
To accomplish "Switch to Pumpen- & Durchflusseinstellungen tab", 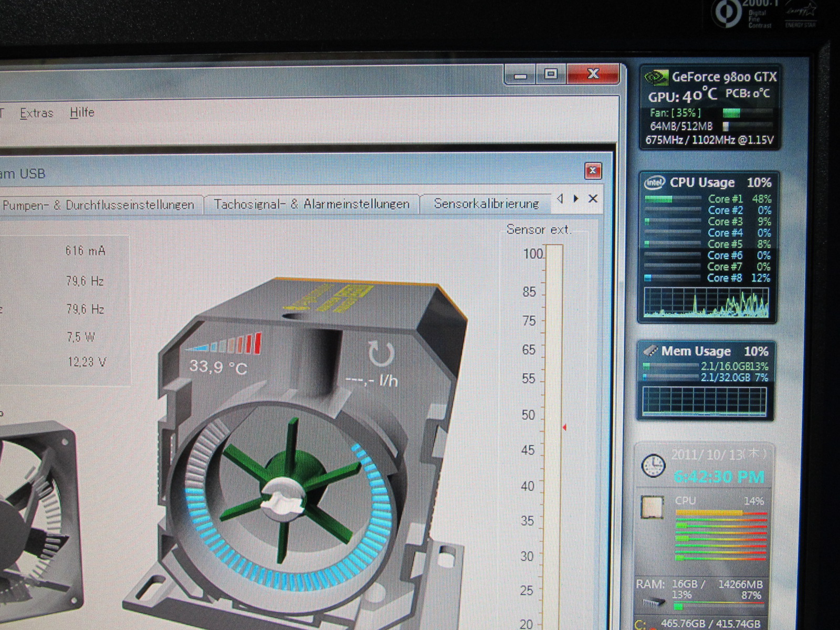I will (98, 205).
